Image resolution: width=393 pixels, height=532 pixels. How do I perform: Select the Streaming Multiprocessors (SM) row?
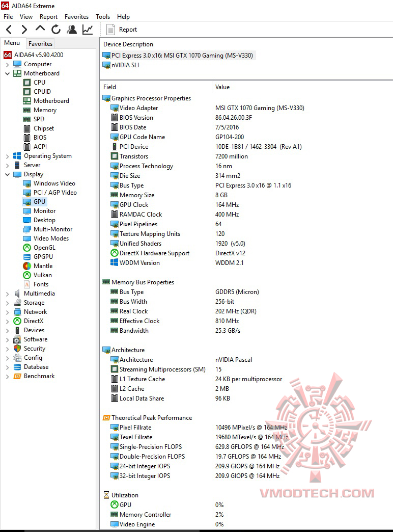[246, 369]
